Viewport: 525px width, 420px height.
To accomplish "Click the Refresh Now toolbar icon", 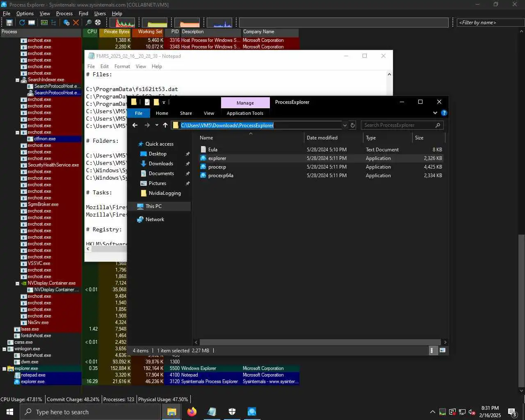I will point(22,23).
